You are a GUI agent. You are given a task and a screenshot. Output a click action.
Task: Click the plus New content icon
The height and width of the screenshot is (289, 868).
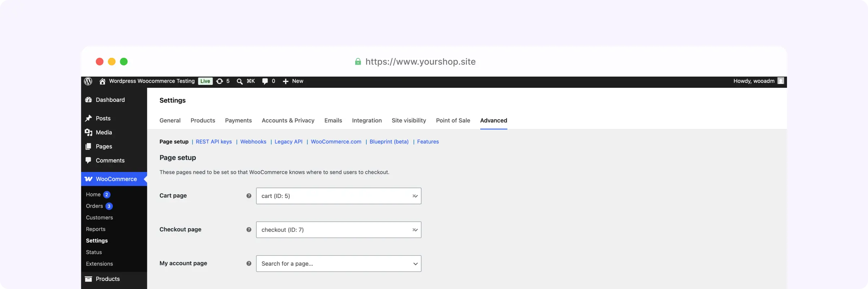286,81
